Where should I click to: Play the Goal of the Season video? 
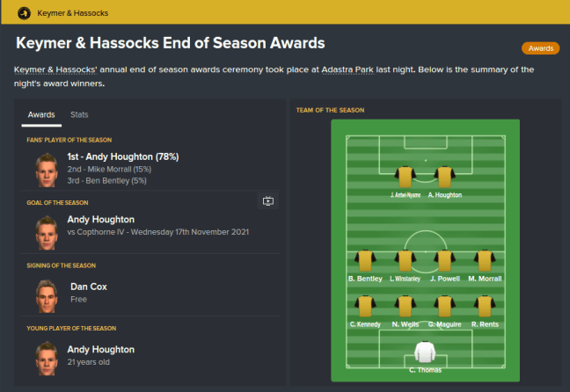pyautogui.click(x=268, y=201)
